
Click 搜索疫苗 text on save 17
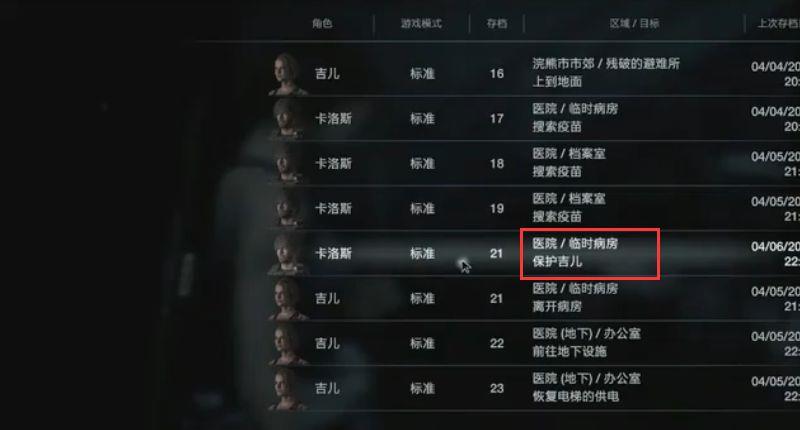(557, 127)
